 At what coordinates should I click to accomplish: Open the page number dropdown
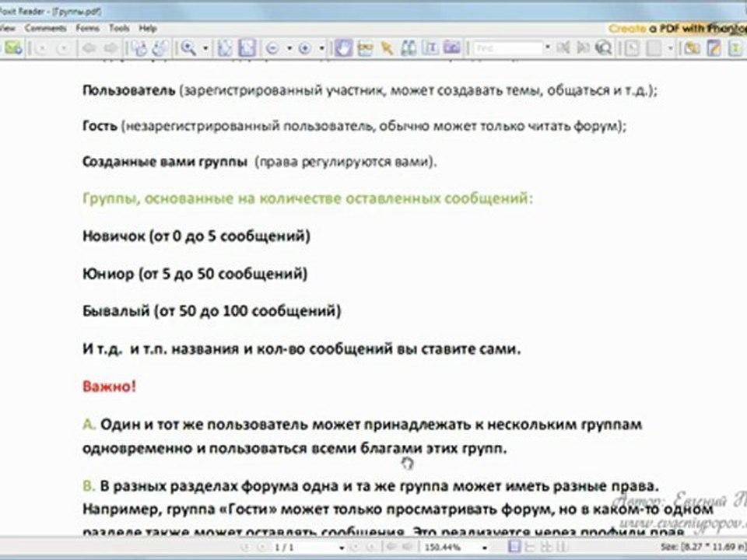(341, 548)
